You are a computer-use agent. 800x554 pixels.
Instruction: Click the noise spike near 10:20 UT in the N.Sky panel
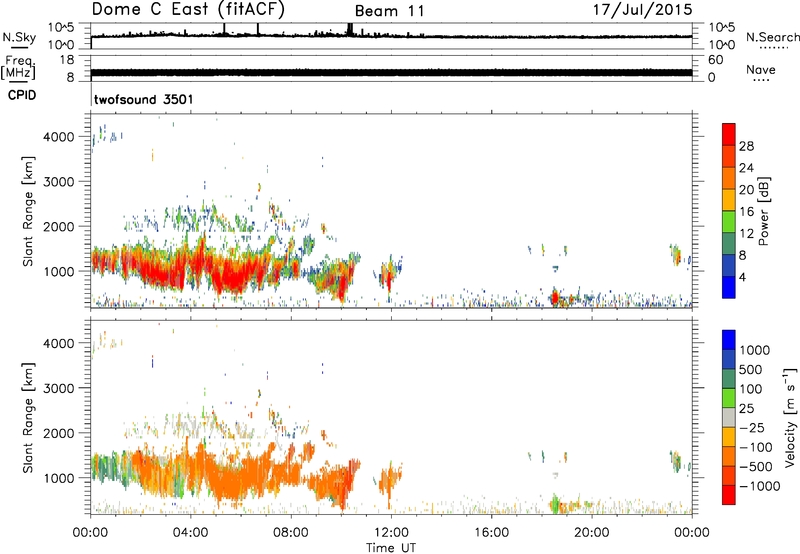350,29
